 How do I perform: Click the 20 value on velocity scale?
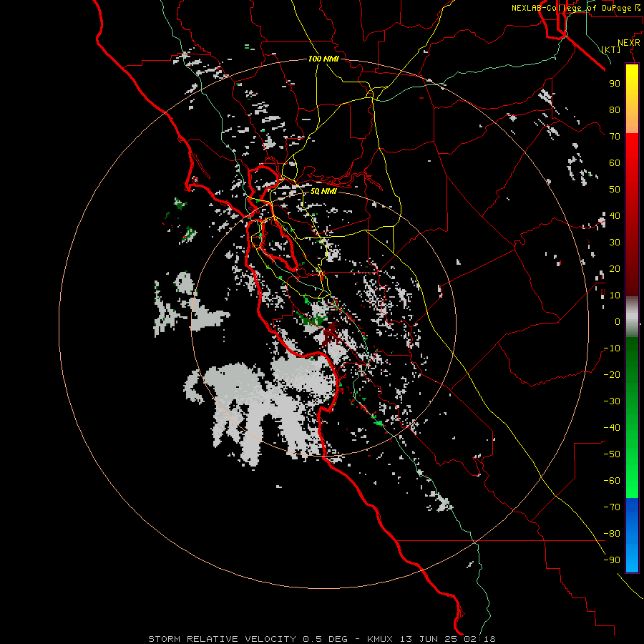(x=615, y=268)
